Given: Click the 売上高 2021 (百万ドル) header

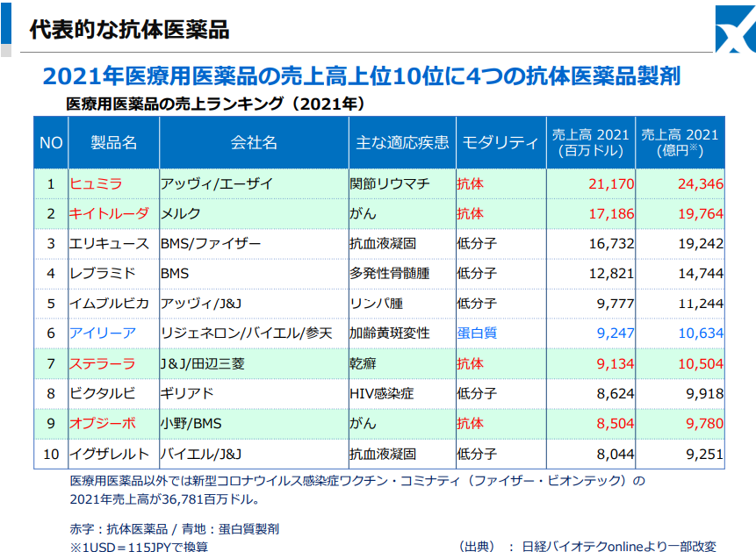Looking at the screenshot, I should [591, 143].
